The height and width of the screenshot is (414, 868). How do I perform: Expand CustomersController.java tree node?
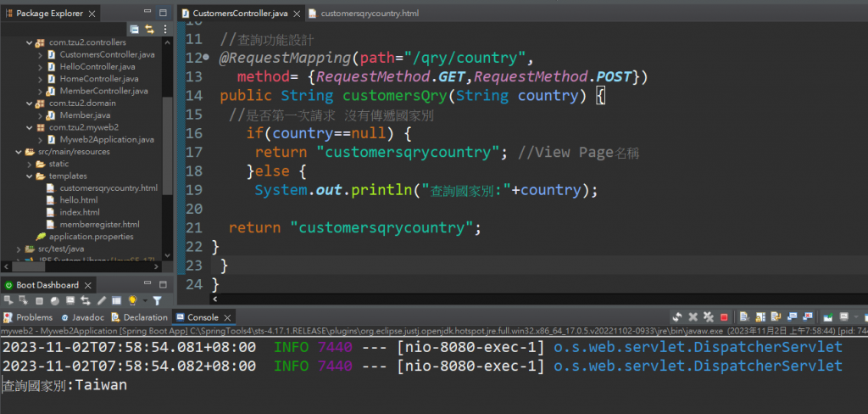tap(41, 55)
